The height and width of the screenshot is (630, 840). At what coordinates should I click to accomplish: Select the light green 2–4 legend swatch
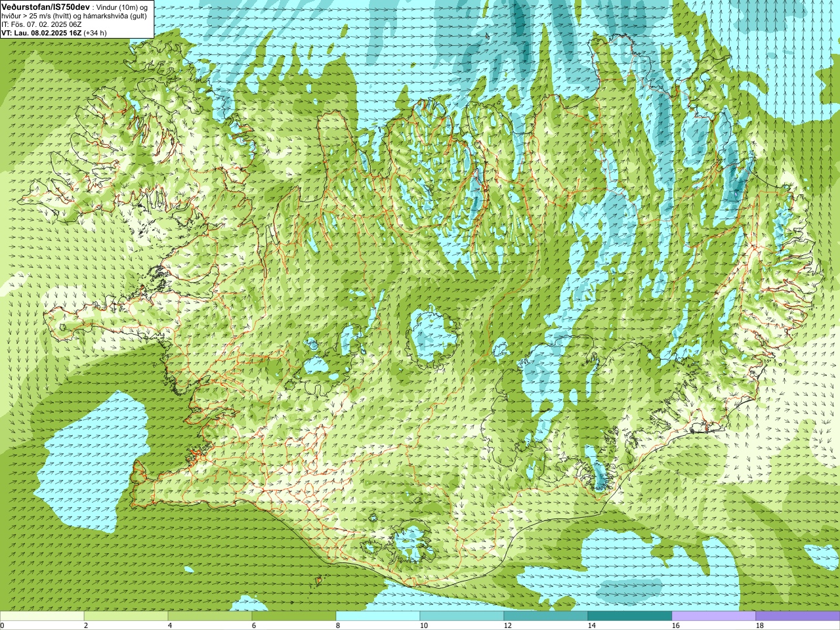click(x=126, y=616)
